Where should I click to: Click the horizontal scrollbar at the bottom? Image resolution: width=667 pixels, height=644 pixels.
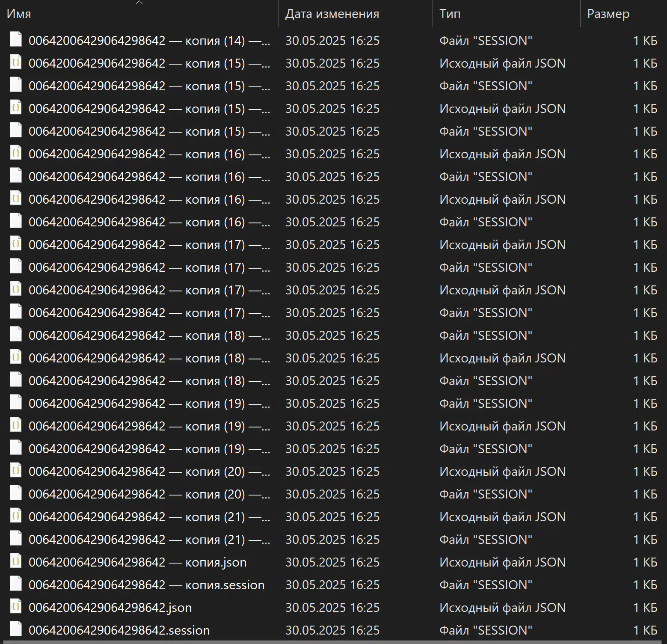tap(333, 642)
